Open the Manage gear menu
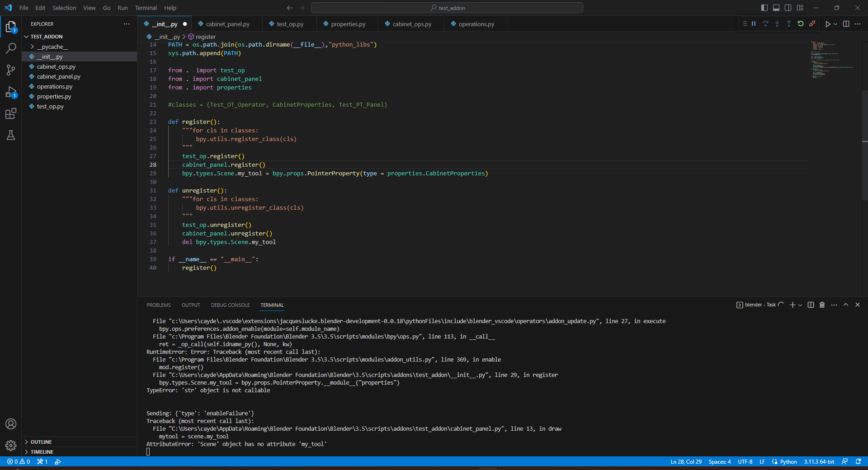 (11, 446)
